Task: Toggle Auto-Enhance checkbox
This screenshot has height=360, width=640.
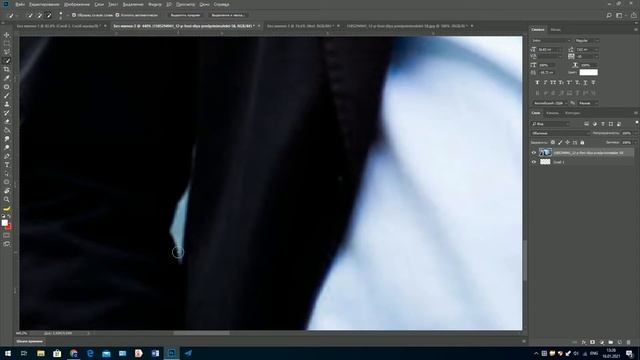Action: click(117, 15)
